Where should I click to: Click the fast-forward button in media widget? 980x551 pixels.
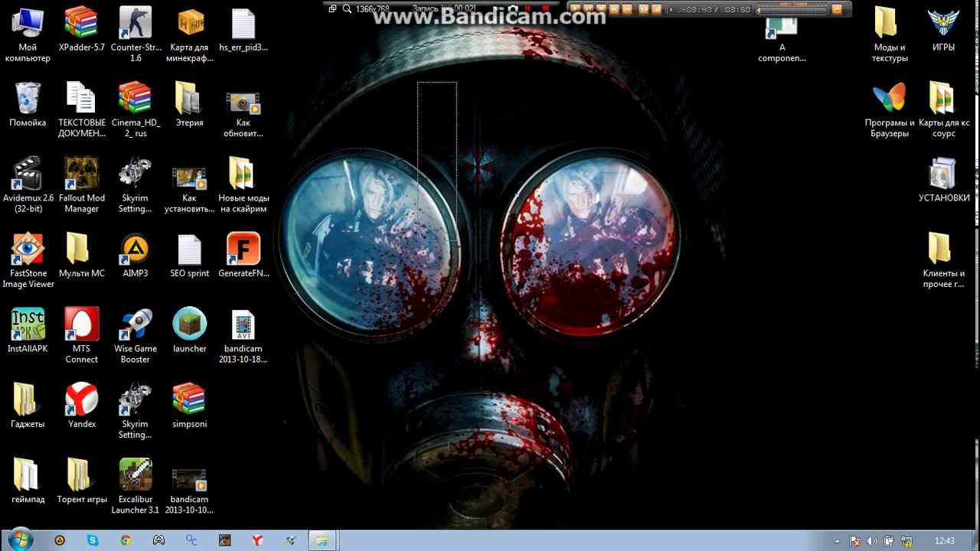(627, 9)
